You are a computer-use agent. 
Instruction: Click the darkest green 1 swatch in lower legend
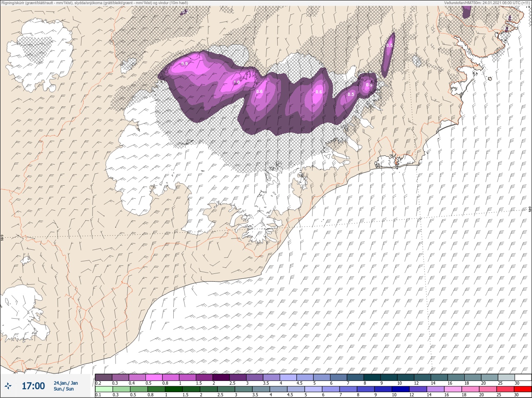174,389
